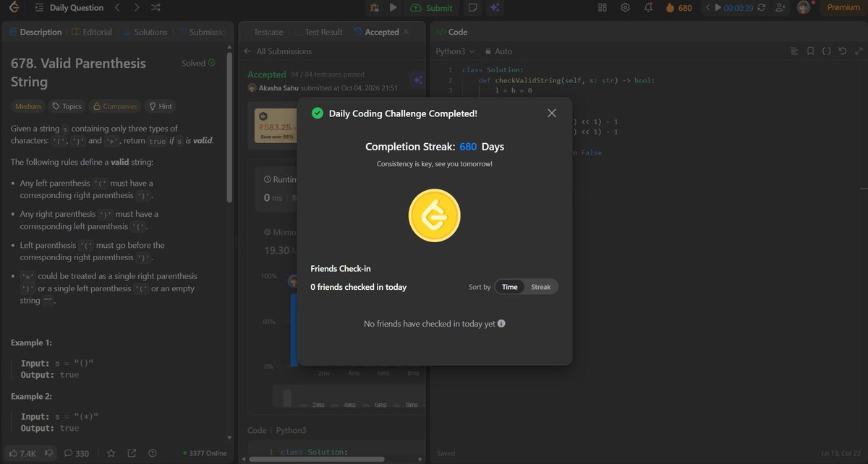Viewport: 868px width, 464px height.
Task: Click the Premium button
Action: click(843, 8)
